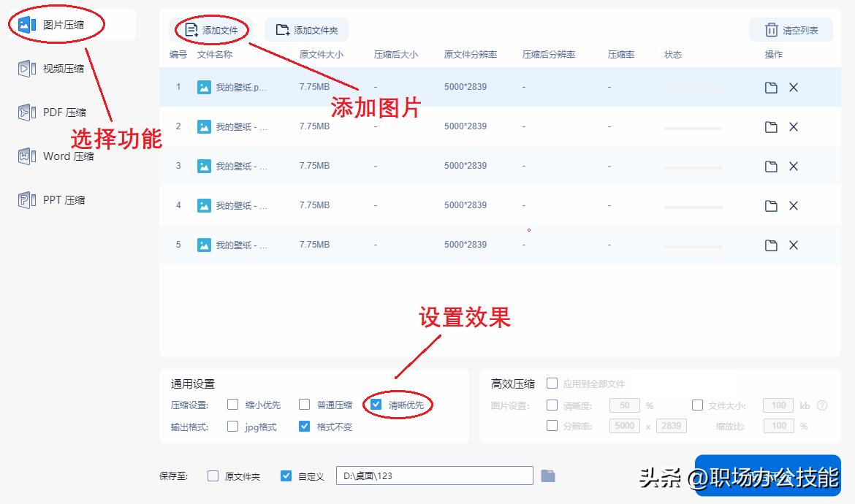
Task: Open the output folder icon on row 4
Action: 771,205
